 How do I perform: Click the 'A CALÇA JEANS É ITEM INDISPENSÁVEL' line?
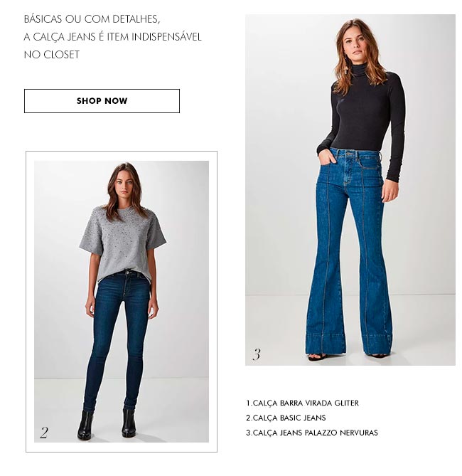coord(112,37)
